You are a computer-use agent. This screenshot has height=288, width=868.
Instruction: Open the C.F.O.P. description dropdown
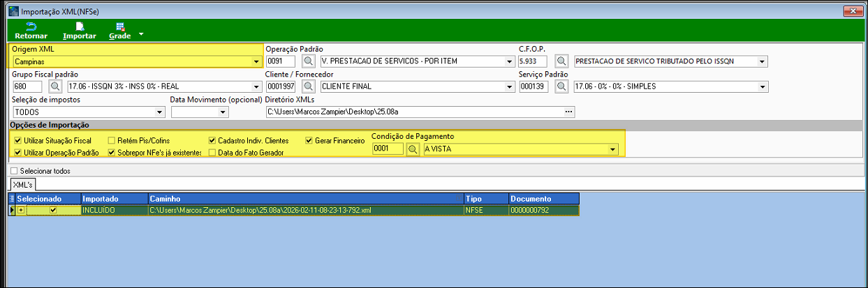point(763,61)
